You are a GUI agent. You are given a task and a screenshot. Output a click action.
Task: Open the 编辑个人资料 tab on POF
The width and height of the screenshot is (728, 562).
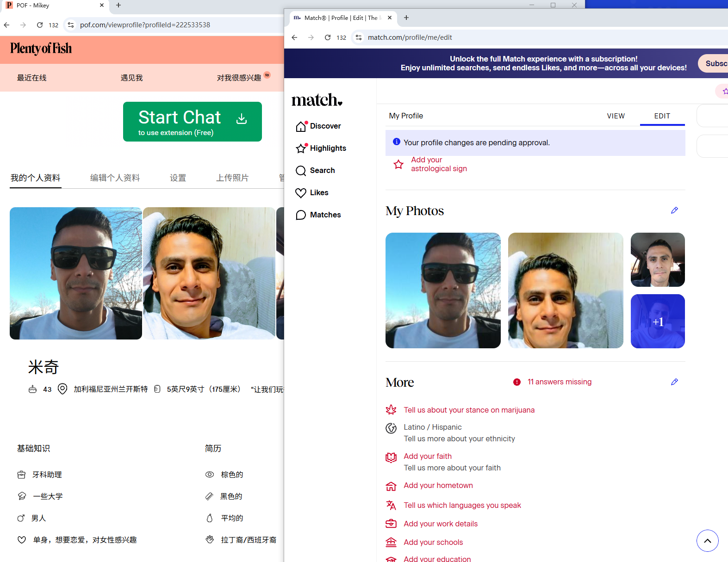tap(115, 178)
